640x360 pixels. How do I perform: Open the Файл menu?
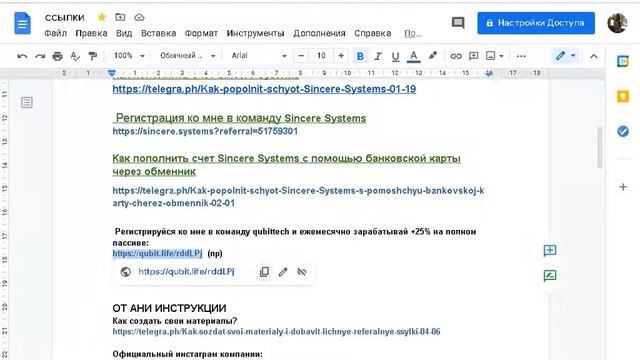click(55, 33)
